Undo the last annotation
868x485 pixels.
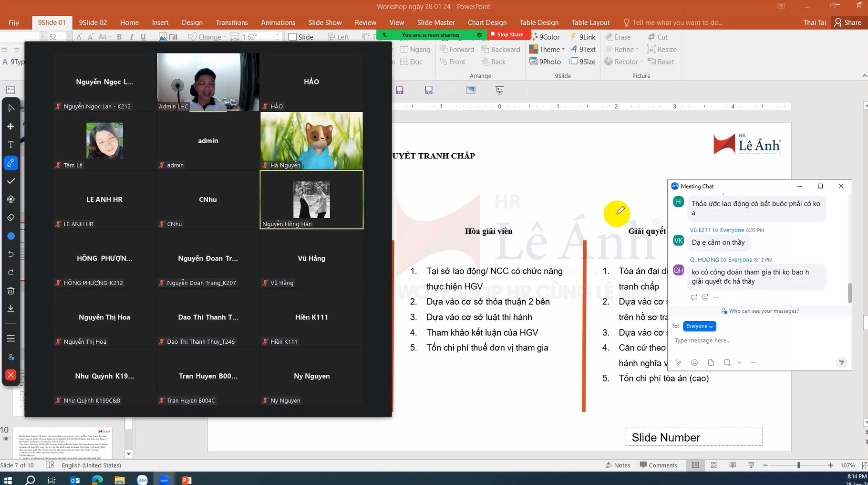[10, 254]
